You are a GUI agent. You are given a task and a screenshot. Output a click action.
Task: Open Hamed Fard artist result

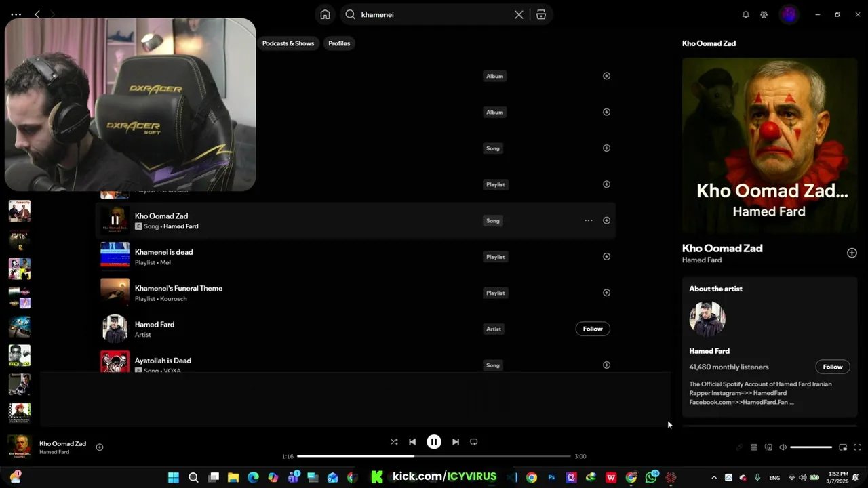(x=155, y=325)
